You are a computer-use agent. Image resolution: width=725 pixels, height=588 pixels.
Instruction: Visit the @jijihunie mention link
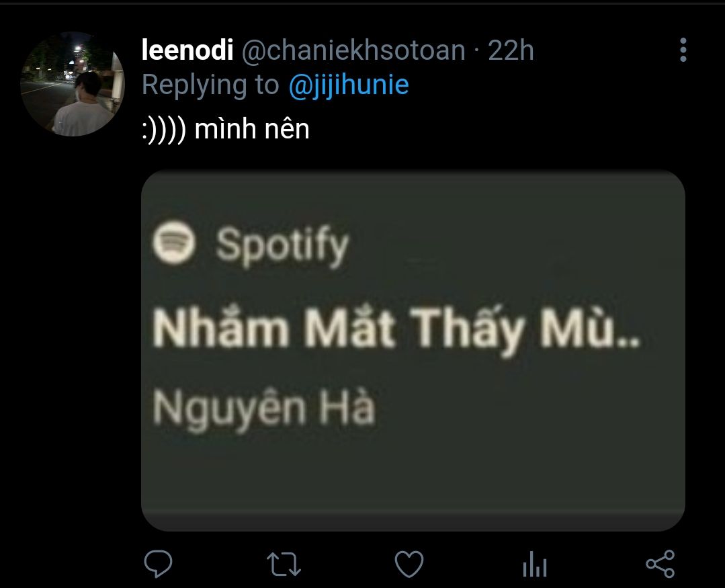(348, 85)
